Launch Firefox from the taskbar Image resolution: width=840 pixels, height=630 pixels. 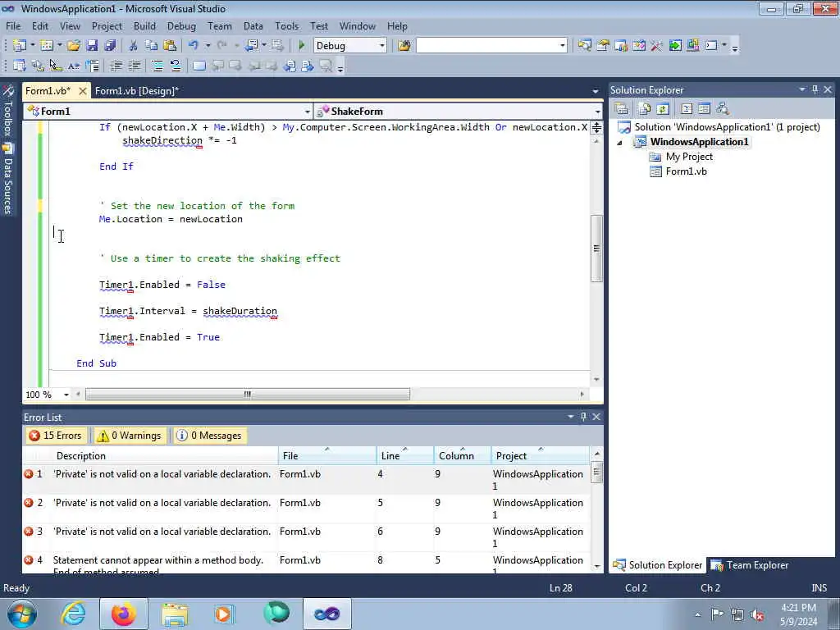[124, 614]
